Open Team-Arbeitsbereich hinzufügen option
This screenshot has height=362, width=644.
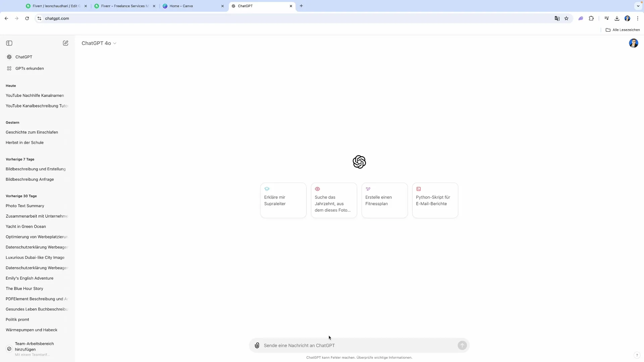34,347
